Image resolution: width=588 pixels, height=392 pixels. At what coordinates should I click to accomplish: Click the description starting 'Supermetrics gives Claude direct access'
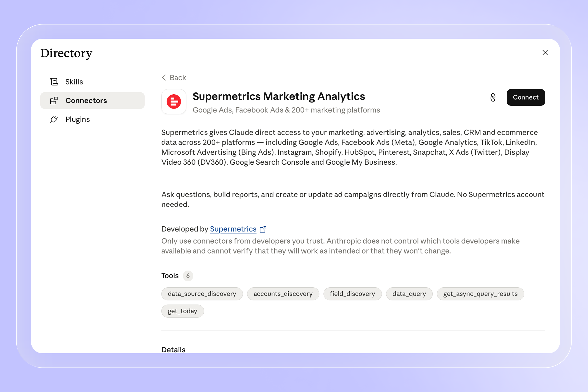coord(350,147)
